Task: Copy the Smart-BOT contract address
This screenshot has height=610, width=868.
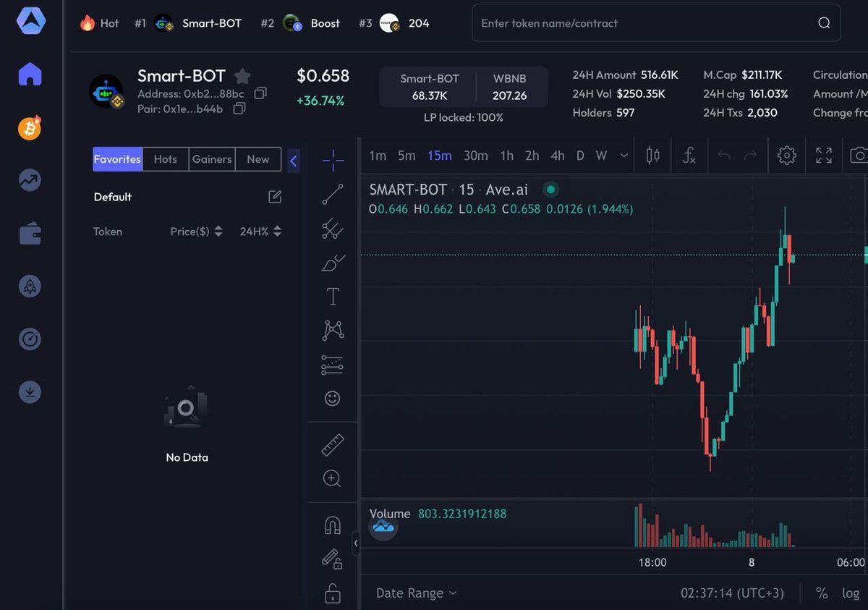Action: click(260, 93)
